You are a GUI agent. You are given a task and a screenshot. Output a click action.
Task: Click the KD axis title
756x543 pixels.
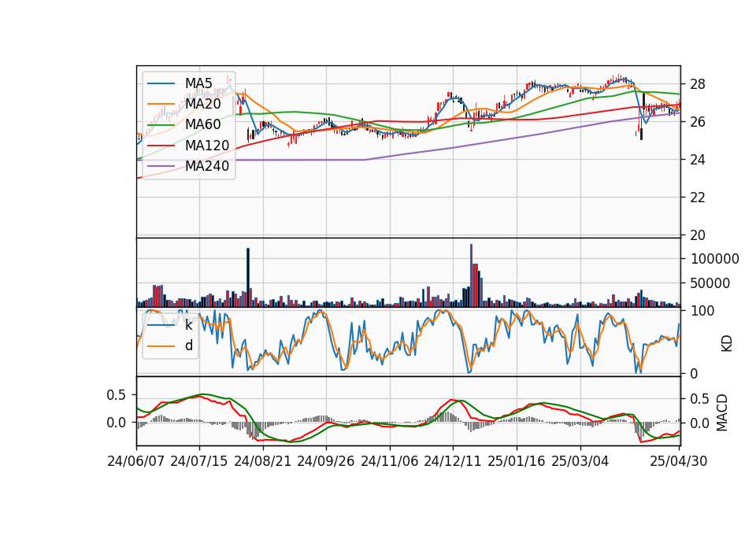pos(727,344)
